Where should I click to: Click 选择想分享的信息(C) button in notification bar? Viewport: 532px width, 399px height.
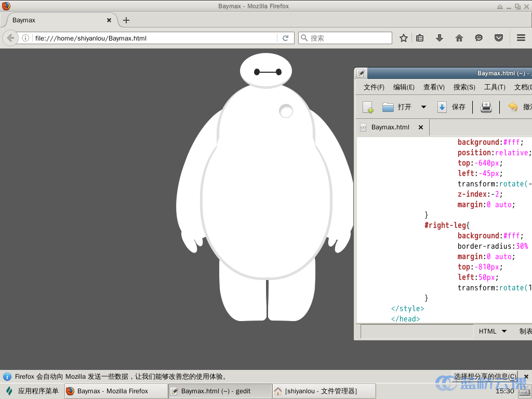pyautogui.click(x=485, y=376)
